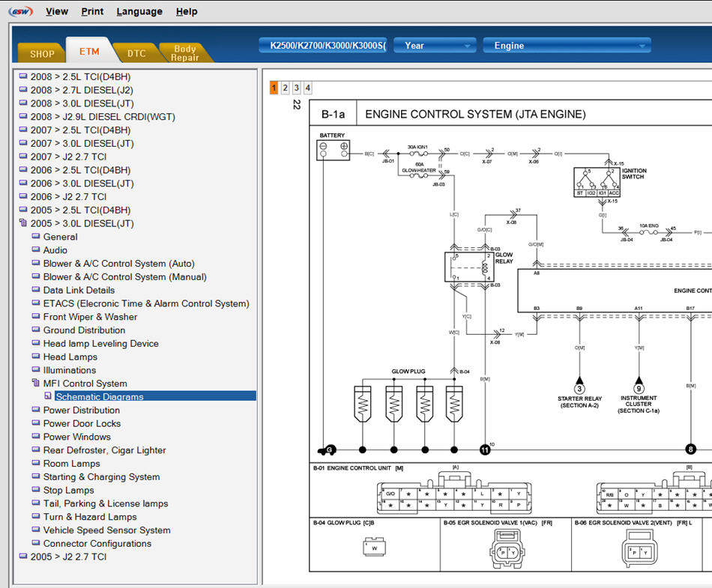The image size is (712, 588).
Task: Go to diagram page 2
Action: tap(285, 88)
